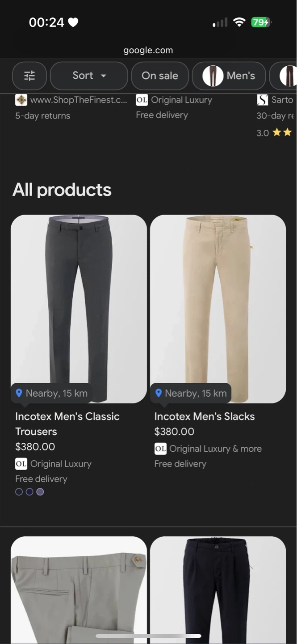Viewport: 297px width, 644px height.
Task: Open the filters panel icon
Action: click(29, 76)
